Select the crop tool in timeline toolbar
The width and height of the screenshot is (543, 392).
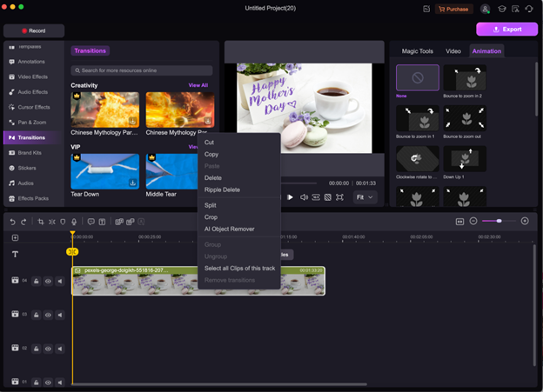click(x=41, y=222)
